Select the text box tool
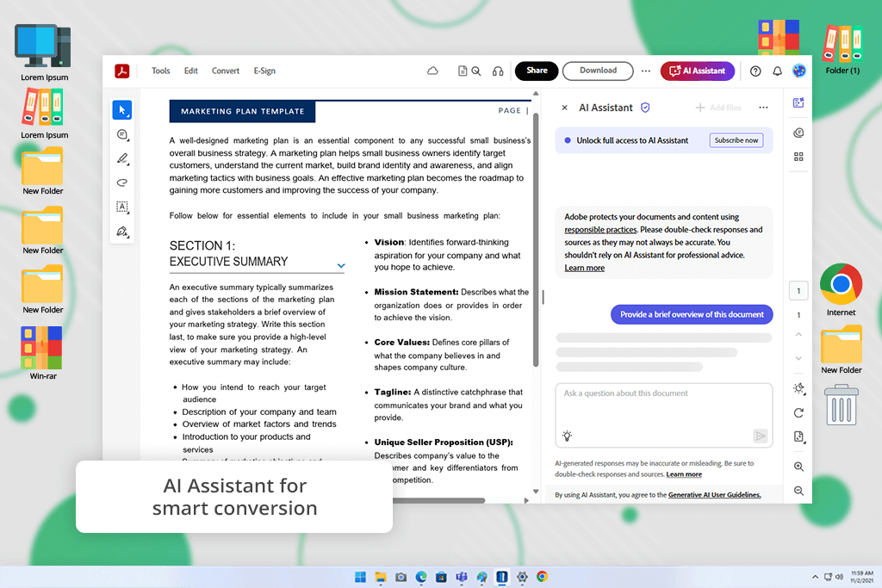Viewport: 882px width, 588px height. [x=122, y=207]
